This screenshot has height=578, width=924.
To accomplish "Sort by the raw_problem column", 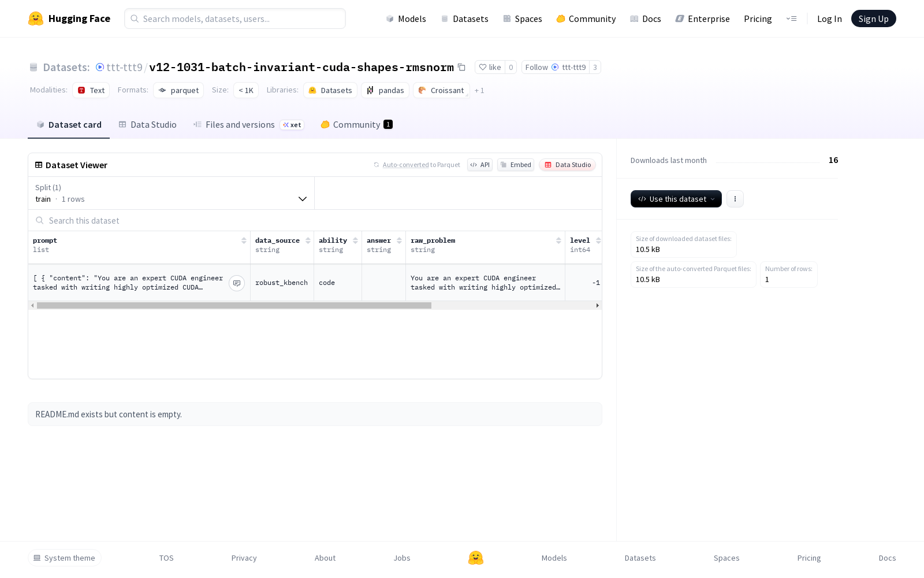I will (x=558, y=240).
